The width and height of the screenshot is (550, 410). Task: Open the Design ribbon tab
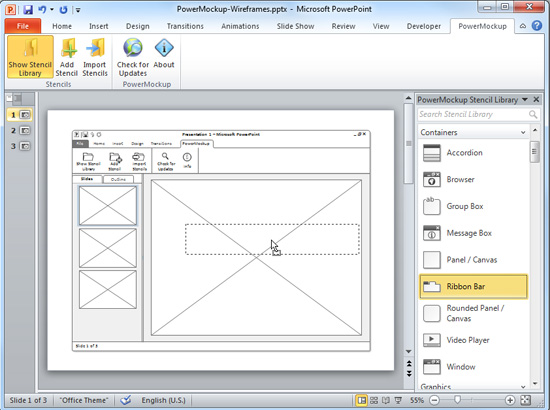(x=138, y=26)
